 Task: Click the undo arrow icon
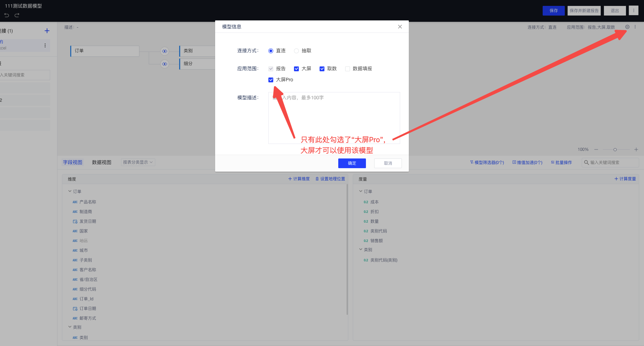7,15
